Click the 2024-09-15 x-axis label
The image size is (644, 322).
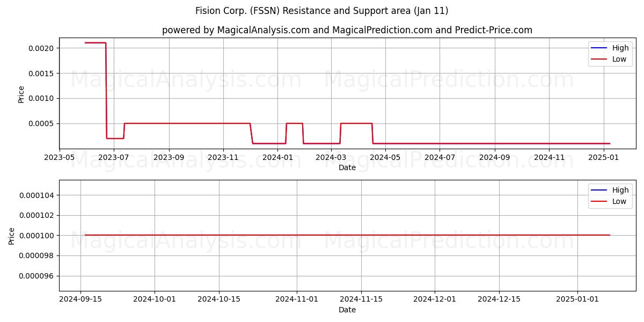point(80,300)
